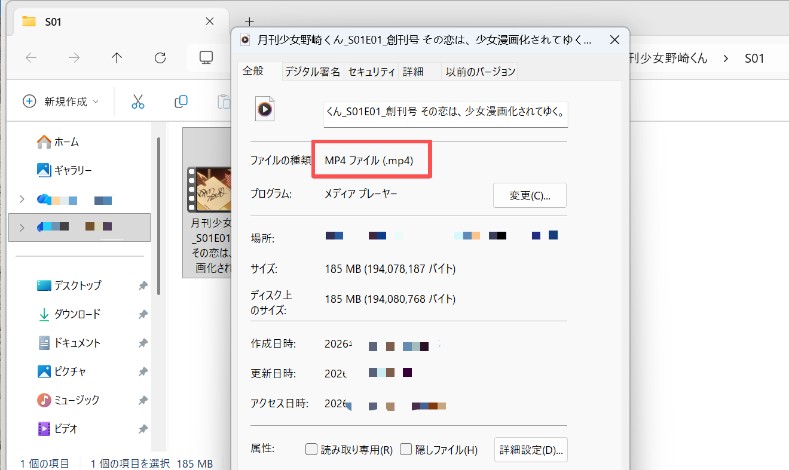789x470 pixels.
Task: Click the pin icon beside ピクチャ
Action: pos(143,372)
